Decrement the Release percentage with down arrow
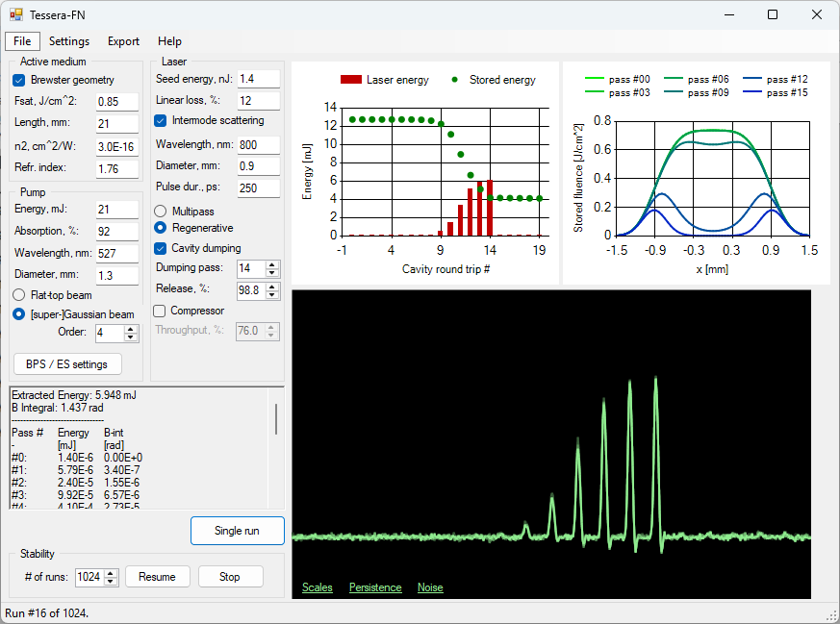Image resolution: width=840 pixels, height=624 pixels. pos(272,294)
